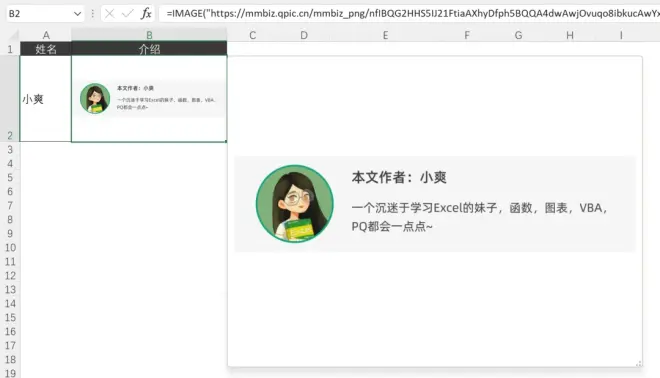Click the large author avatar preview

pyautogui.click(x=295, y=204)
